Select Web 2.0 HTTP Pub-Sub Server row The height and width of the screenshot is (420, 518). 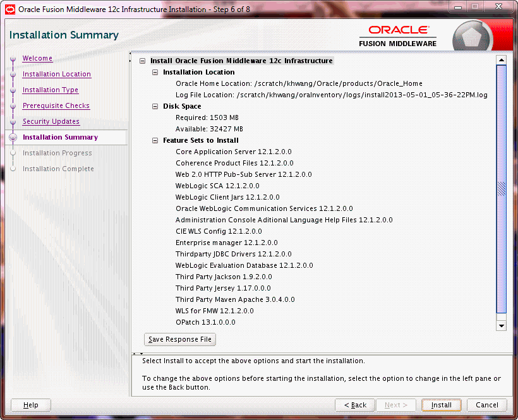[x=243, y=174]
